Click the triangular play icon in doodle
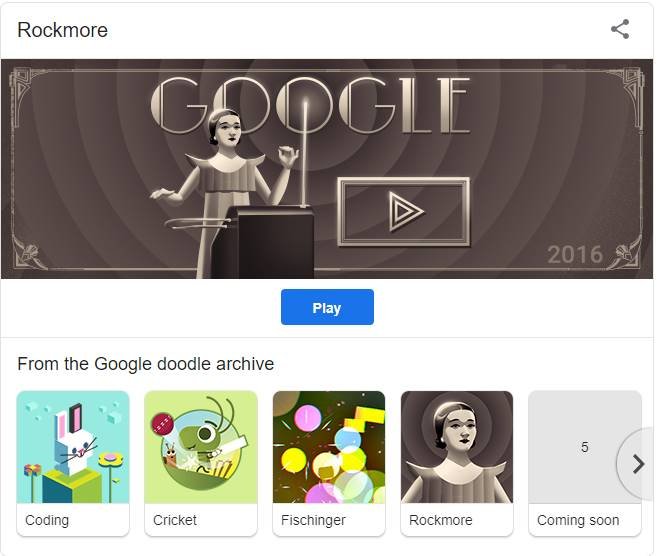657x556 pixels. (x=405, y=212)
